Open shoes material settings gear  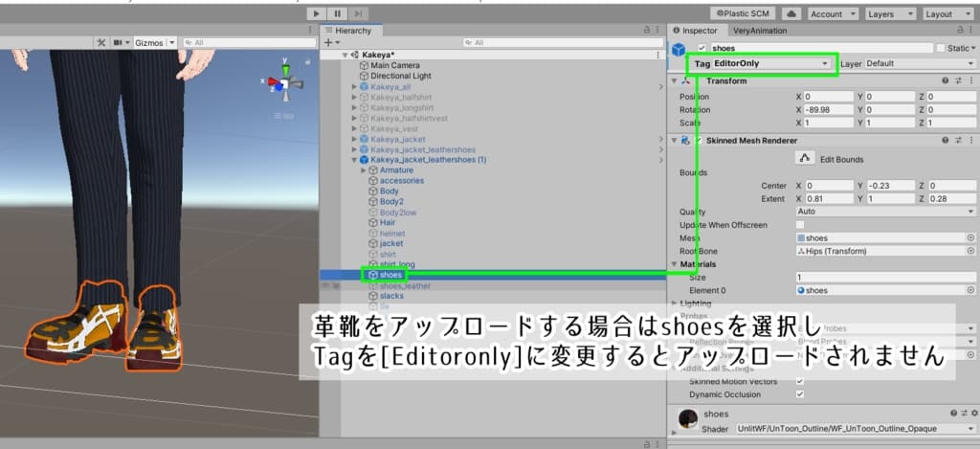pyautogui.click(x=973, y=414)
